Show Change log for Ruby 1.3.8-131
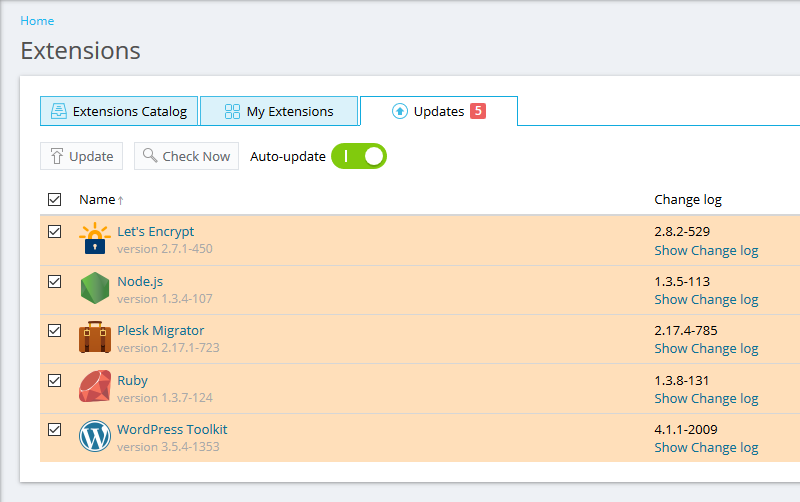The image size is (800, 502). (x=706, y=398)
